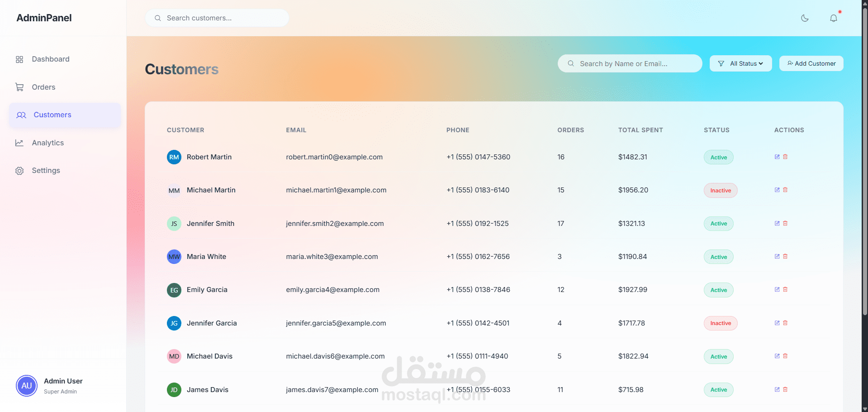This screenshot has width=868, height=412.
Task: Open the Settings page
Action: click(65, 171)
